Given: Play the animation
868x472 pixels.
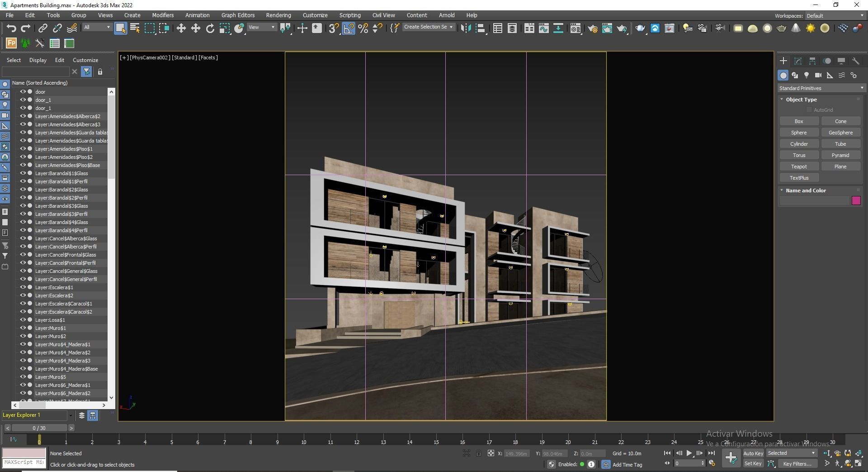Looking at the screenshot, I should pos(689,453).
